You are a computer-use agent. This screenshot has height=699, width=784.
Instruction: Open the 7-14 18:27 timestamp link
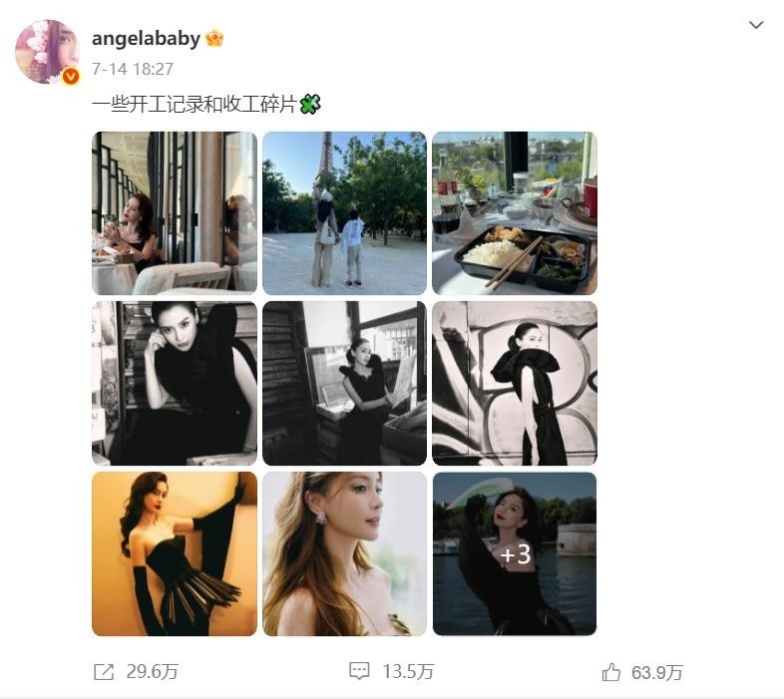click(133, 69)
